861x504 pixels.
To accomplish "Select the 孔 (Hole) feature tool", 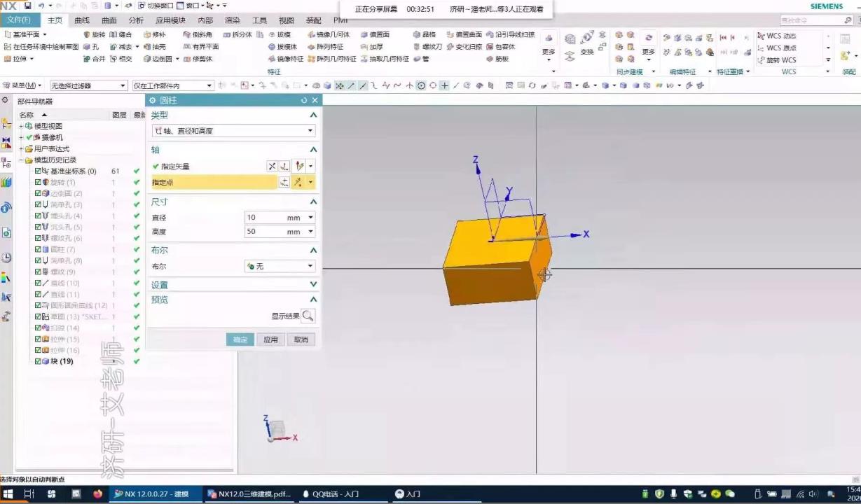I will point(91,47).
